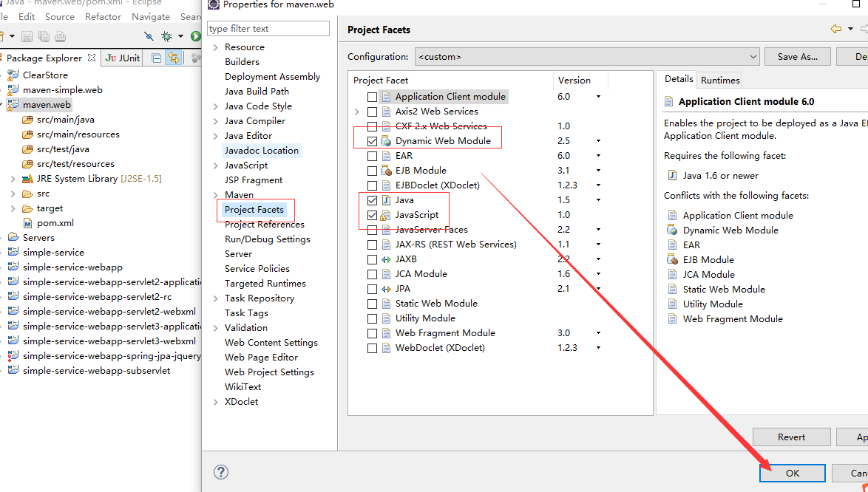
Task: Click the Save All toolbar icon
Action: point(44,36)
